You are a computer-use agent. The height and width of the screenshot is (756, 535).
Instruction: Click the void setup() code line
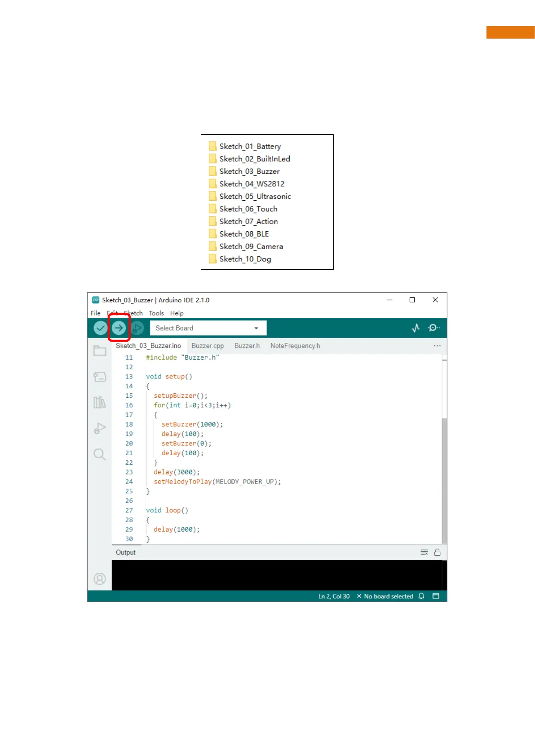point(169,377)
